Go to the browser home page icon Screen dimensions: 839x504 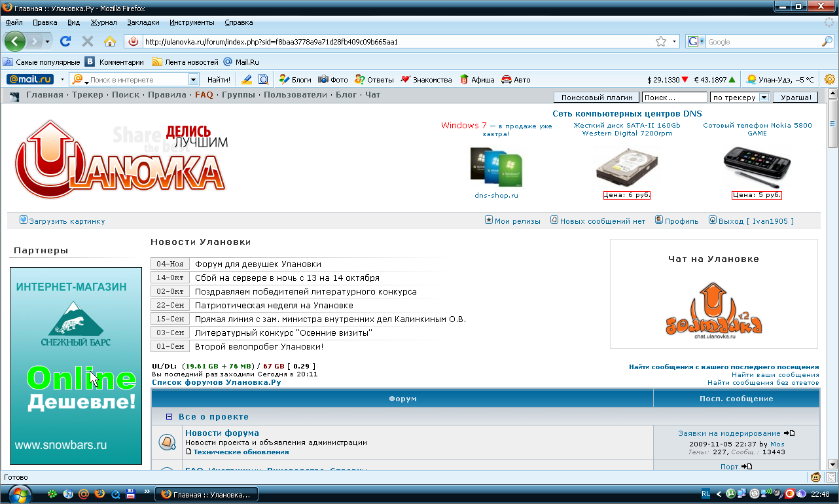click(109, 41)
